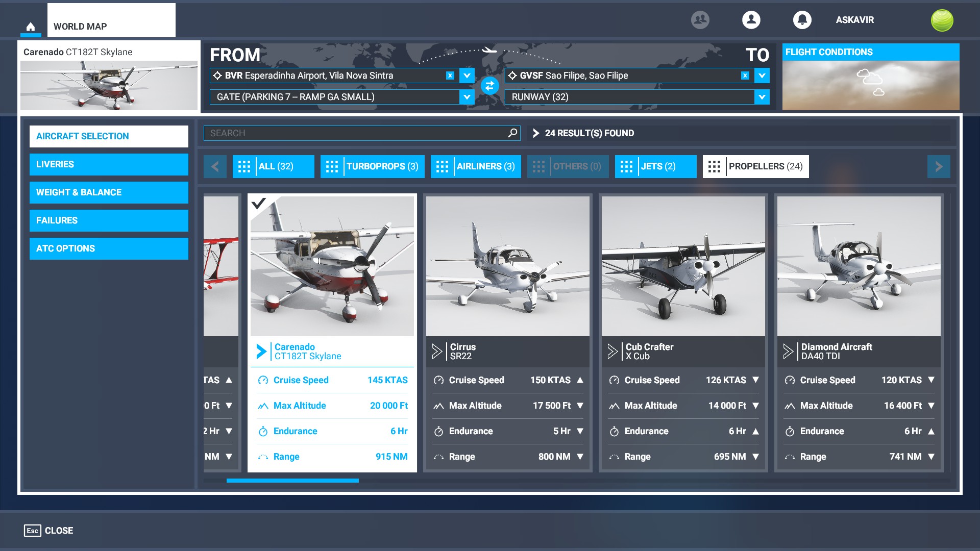Open the World Map tab

click(111, 20)
